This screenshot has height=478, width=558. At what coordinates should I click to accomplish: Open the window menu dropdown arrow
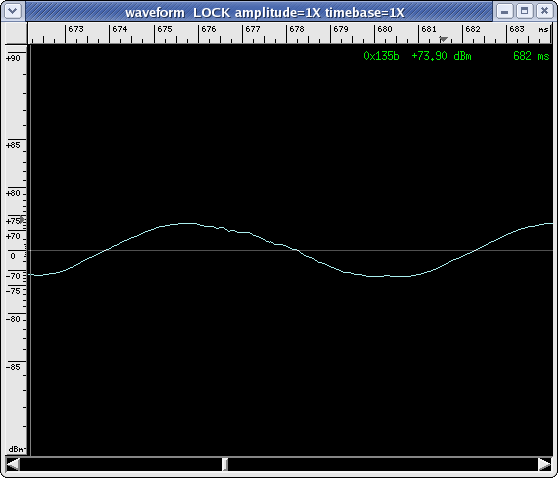point(13,11)
